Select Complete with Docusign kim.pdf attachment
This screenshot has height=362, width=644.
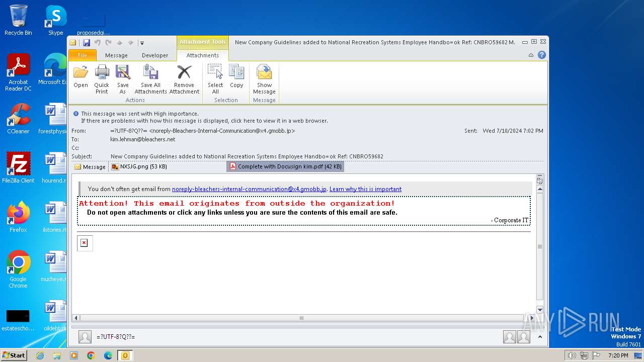pyautogui.click(x=285, y=166)
